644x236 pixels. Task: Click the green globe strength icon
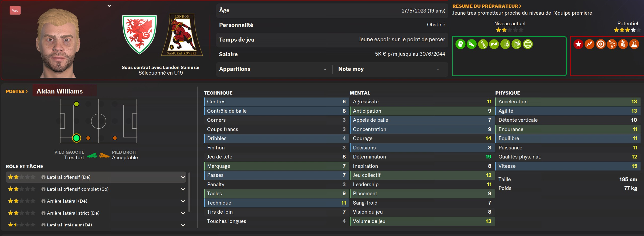[528, 44]
